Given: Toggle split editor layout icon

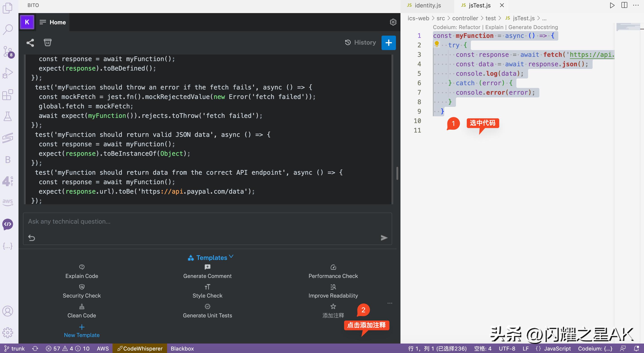Looking at the screenshot, I should pos(624,5).
